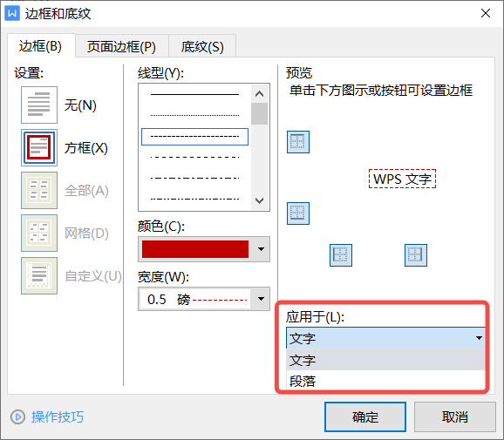Click the dark red color swatch
Screen dimensions: 504x440
click(195, 249)
